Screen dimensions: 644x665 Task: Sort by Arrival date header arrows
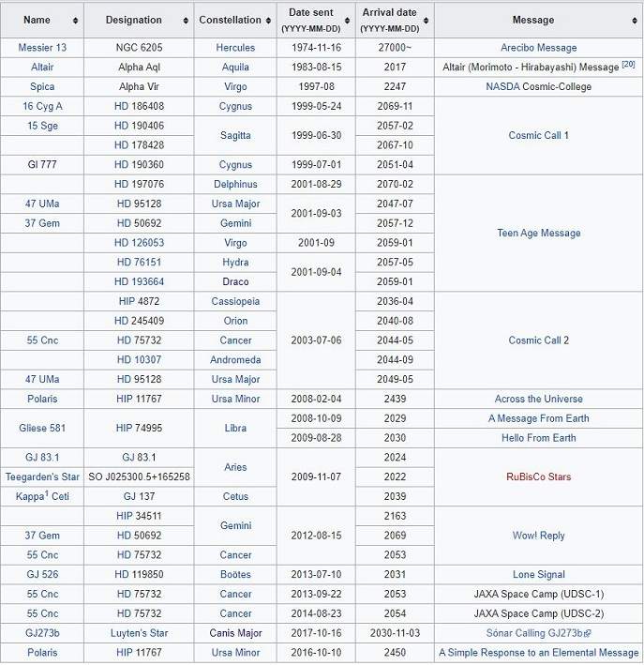click(424, 21)
